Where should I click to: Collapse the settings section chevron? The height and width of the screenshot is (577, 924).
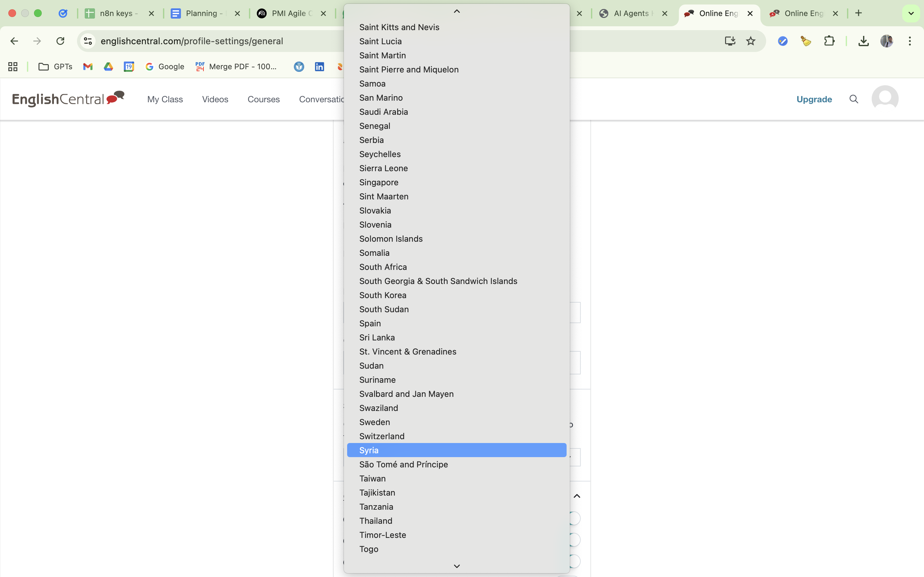(x=577, y=496)
